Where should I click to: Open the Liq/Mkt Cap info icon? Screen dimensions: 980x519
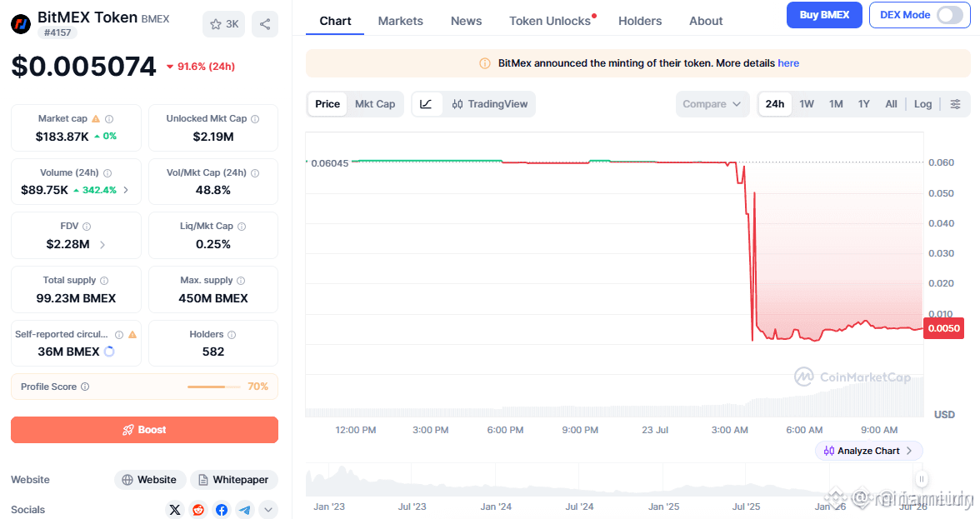coord(242,227)
